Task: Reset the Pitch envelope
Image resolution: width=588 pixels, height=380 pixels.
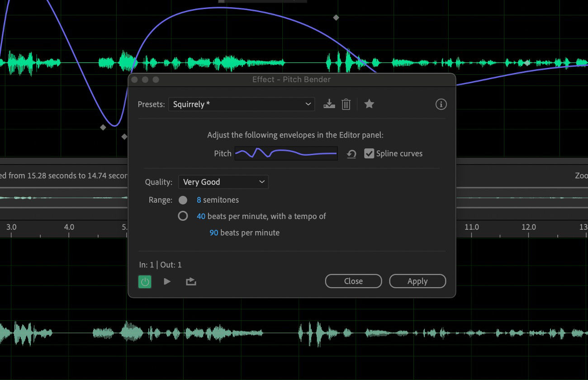Action: click(x=352, y=153)
